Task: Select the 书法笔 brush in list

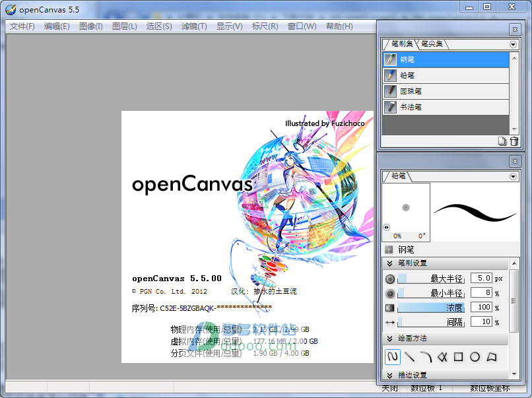Action: [x=446, y=107]
